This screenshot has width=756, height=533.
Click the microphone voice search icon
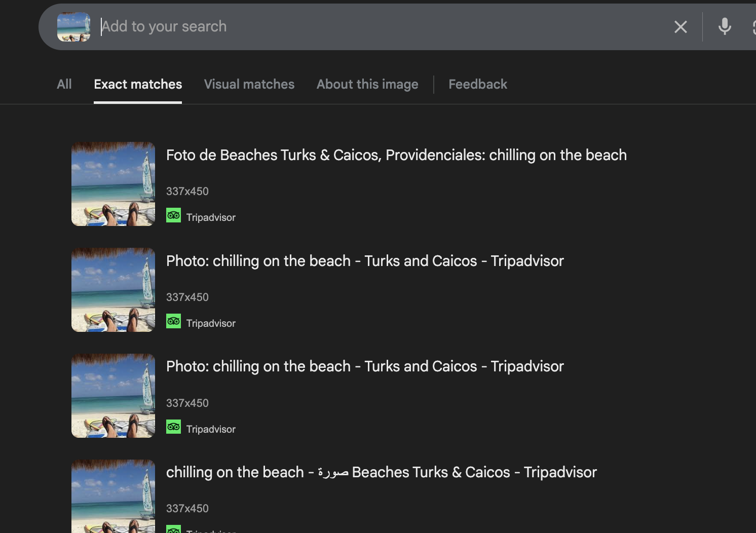click(725, 26)
